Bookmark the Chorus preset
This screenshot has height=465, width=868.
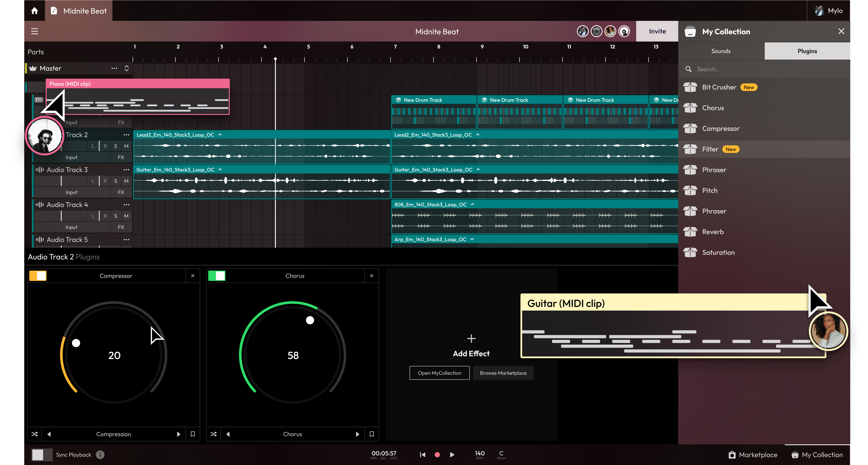[x=372, y=434]
